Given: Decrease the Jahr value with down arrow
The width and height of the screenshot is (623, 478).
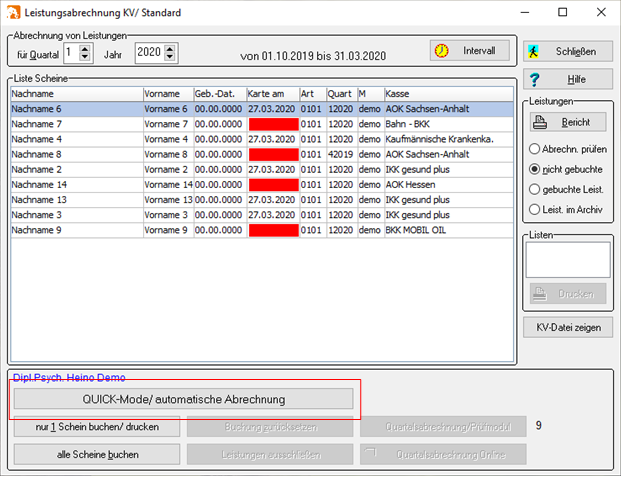Looking at the screenshot, I should click(x=170, y=57).
